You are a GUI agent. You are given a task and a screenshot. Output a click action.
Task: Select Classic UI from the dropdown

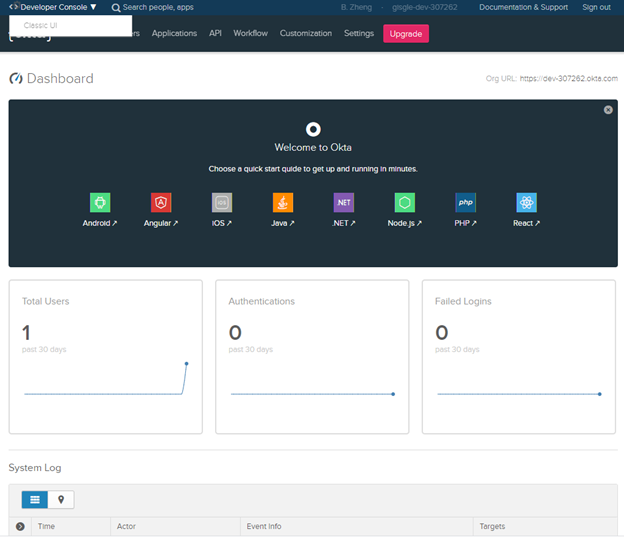point(41,25)
